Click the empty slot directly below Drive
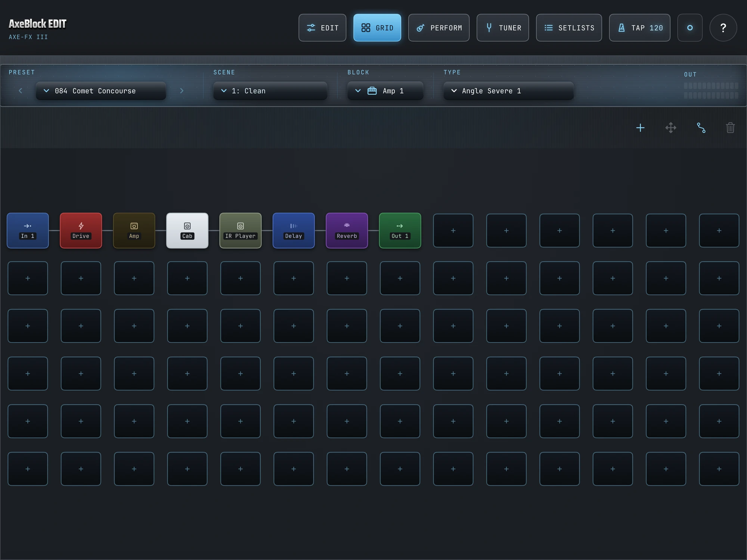 (x=81, y=278)
